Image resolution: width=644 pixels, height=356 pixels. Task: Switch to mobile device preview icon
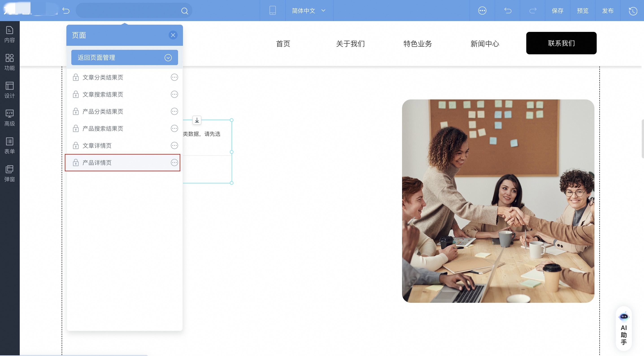(x=272, y=11)
